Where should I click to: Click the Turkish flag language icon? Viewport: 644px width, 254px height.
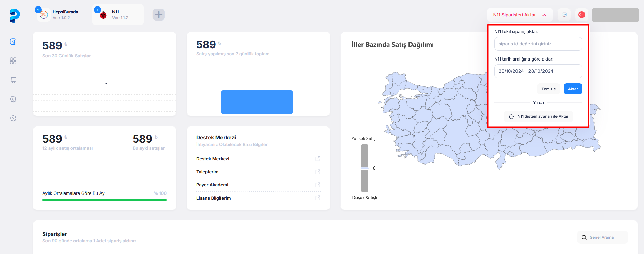point(581,15)
